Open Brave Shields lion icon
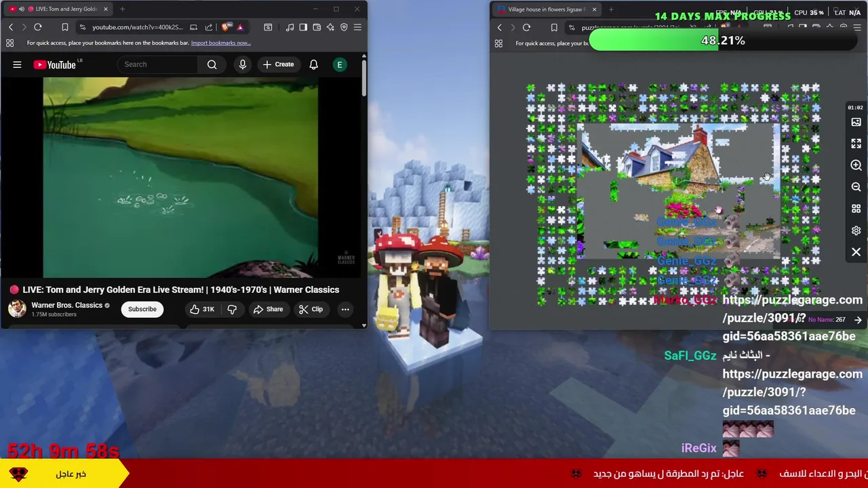The width and height of the screenshot is (868, 488). point(226,27)
